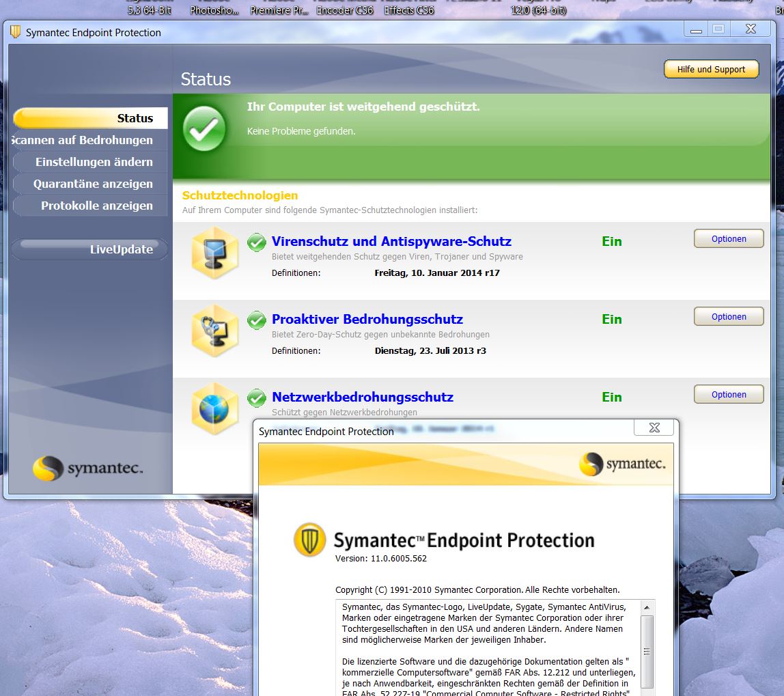Click the Virenschutz und Antispyware-Schutz heading

point(391,242)
